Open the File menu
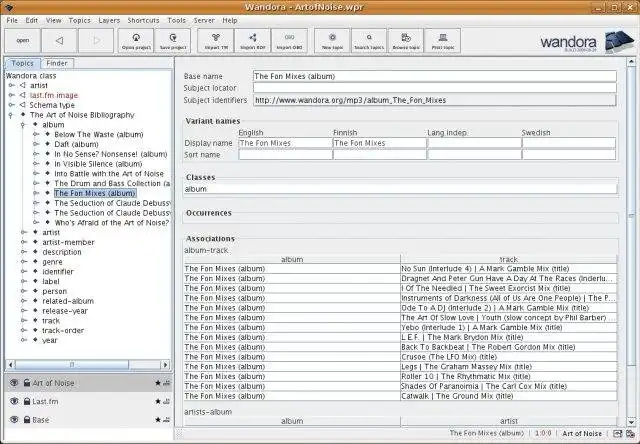 [12, 20]
